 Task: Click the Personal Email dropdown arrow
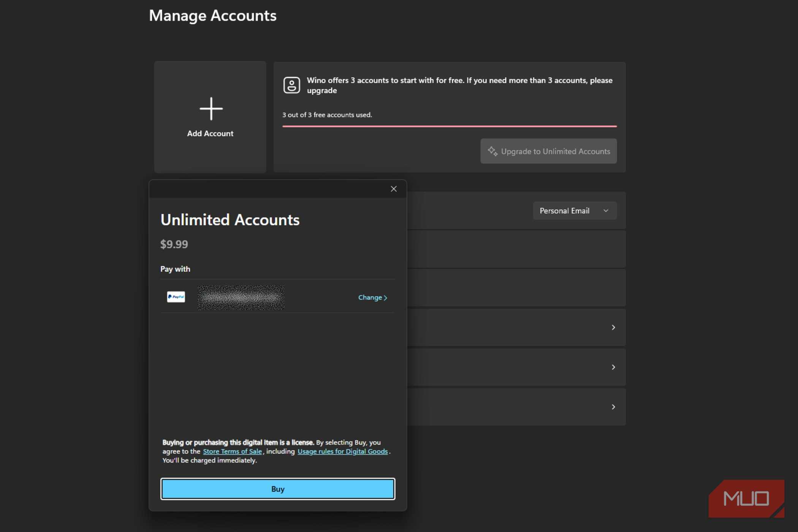tap(606, 211)
